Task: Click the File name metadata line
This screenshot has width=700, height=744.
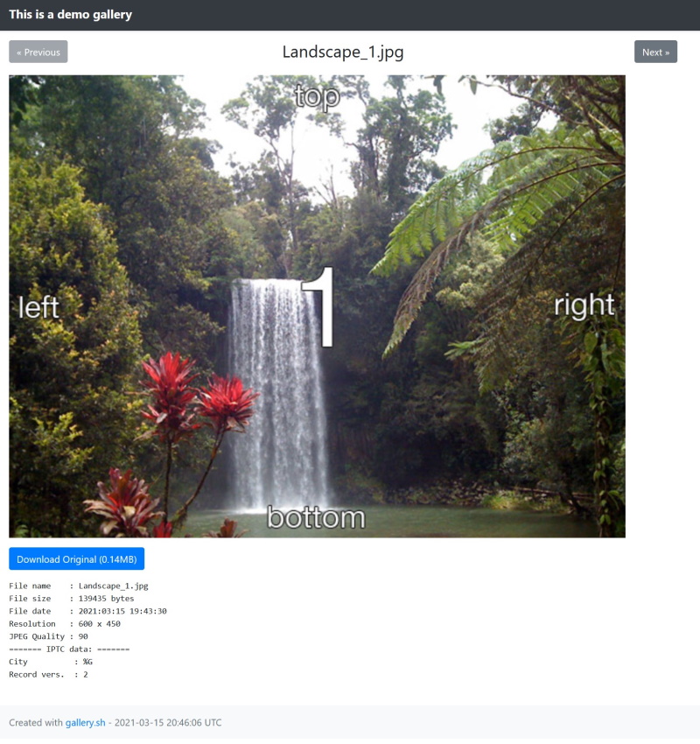Action: click(x=79, y=586)
